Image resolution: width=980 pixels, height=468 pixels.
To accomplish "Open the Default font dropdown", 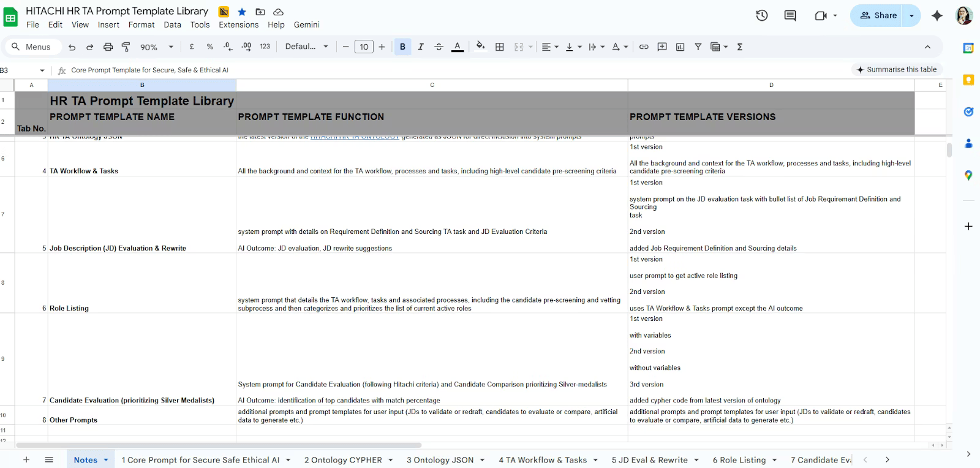I will 307,47.
